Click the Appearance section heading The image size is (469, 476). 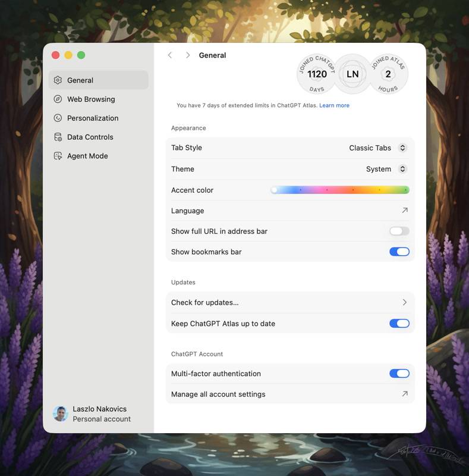click(x=188, y=128)
